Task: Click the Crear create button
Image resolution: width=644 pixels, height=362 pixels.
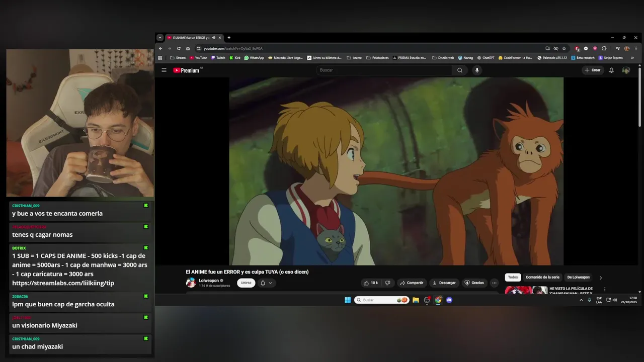Action: (x=593, y=70)
